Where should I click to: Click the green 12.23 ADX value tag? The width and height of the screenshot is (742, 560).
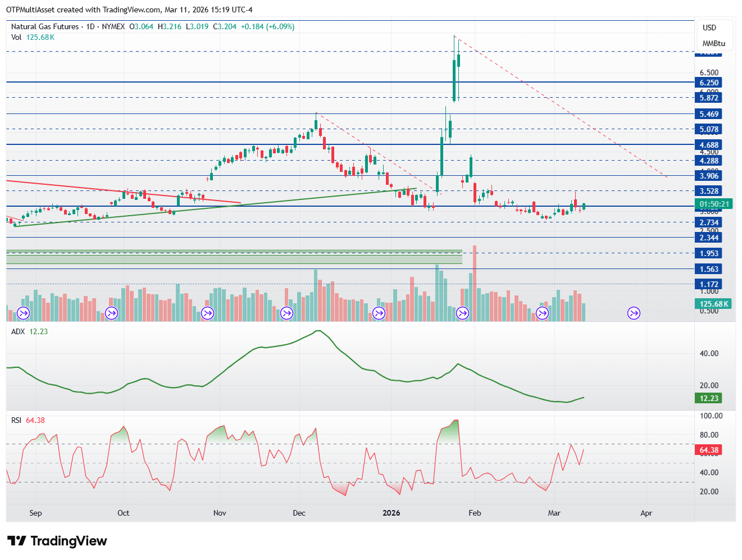709,398
